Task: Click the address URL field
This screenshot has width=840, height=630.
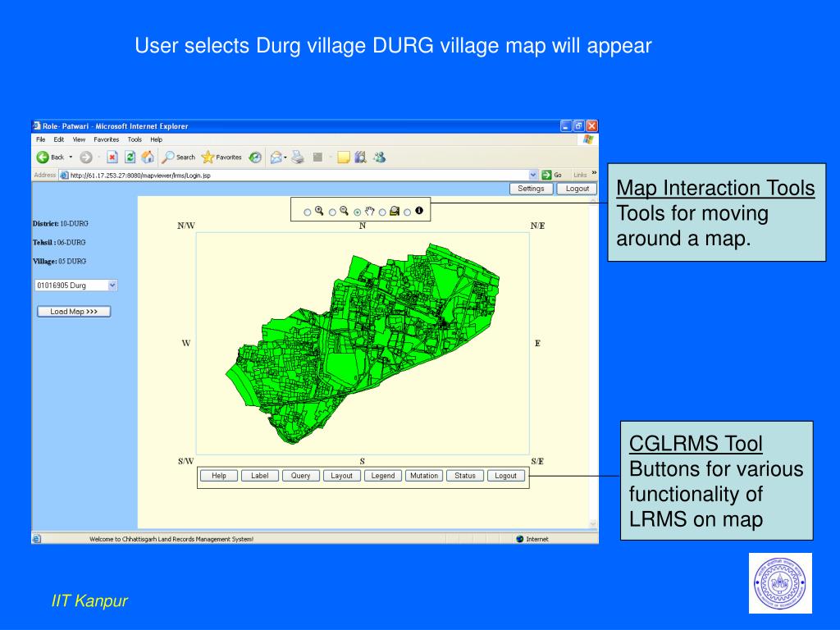Action: pyautogui.click(x=299, y=176)
